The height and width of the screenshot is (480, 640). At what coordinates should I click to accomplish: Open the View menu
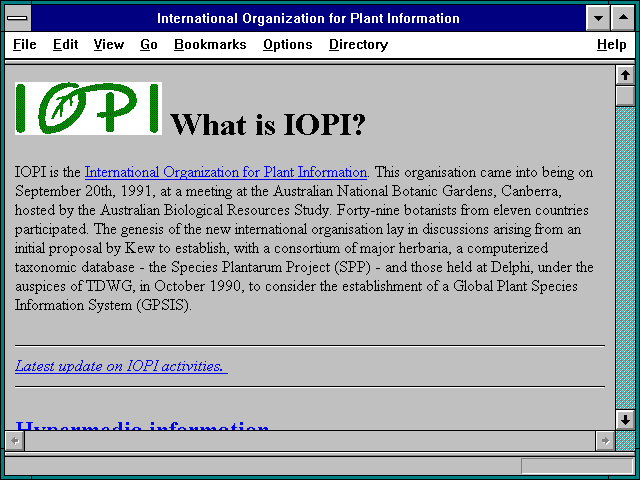[x=109, y=44]
